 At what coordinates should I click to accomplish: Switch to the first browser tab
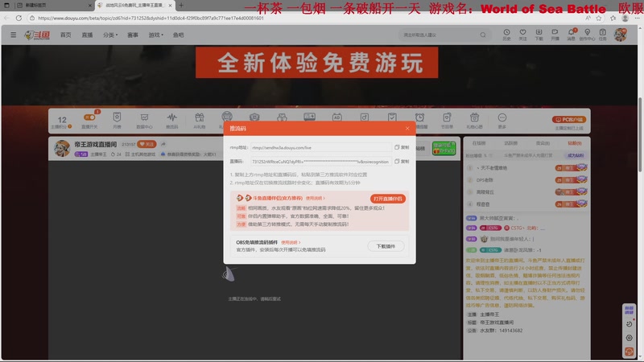point(53,6)
